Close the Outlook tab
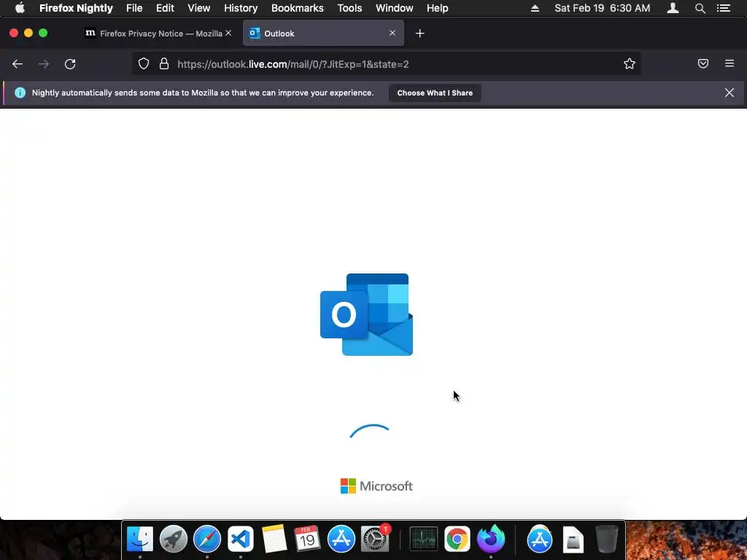 pos(392,33)
